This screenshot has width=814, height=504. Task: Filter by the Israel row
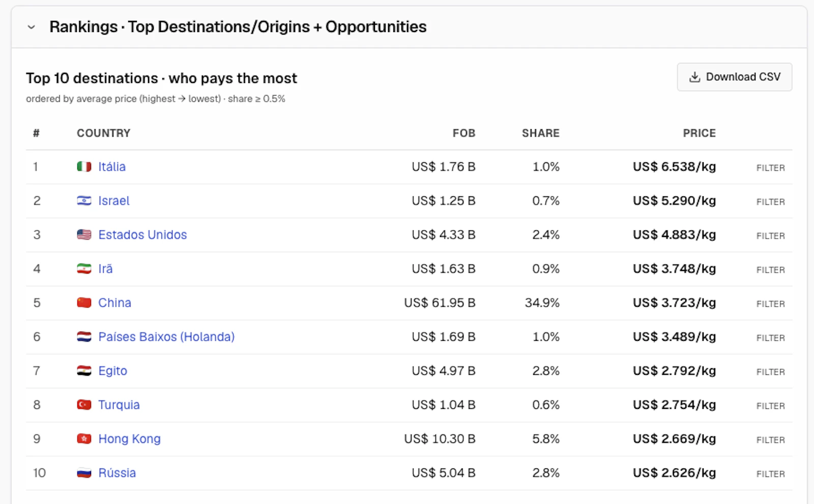pyautogui.click(x=770, y=202)
